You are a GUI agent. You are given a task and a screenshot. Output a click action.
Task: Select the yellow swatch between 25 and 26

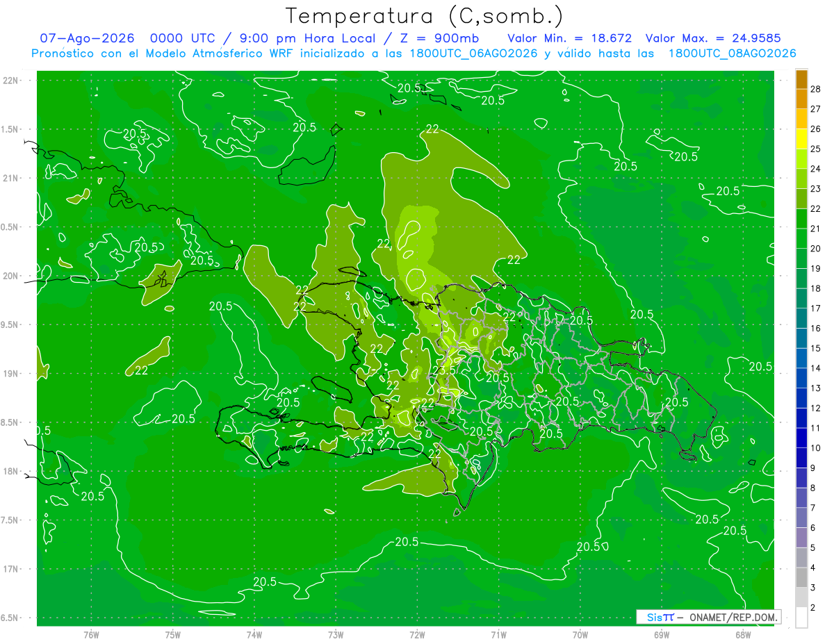(x=801, y=139)
